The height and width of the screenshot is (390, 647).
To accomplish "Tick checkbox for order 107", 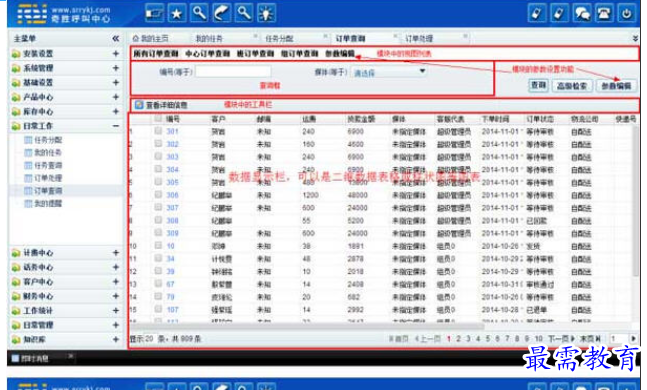I will (158, 309).
